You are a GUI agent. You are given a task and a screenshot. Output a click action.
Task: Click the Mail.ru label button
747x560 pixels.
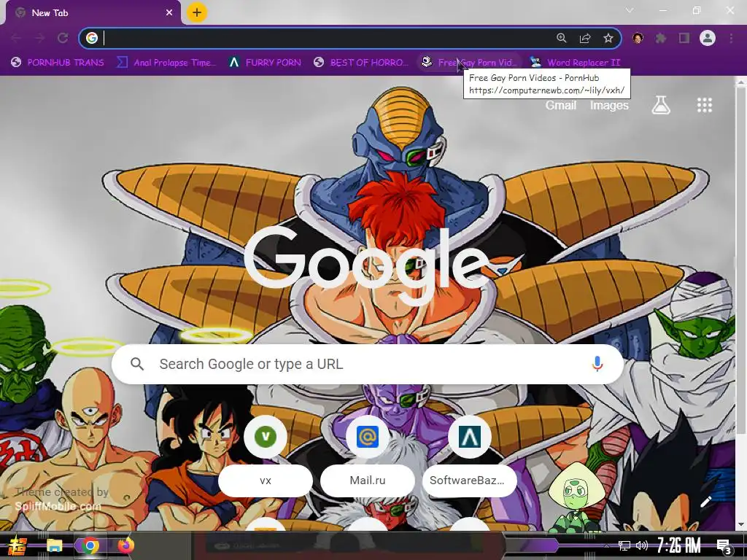tap(368, 481)
